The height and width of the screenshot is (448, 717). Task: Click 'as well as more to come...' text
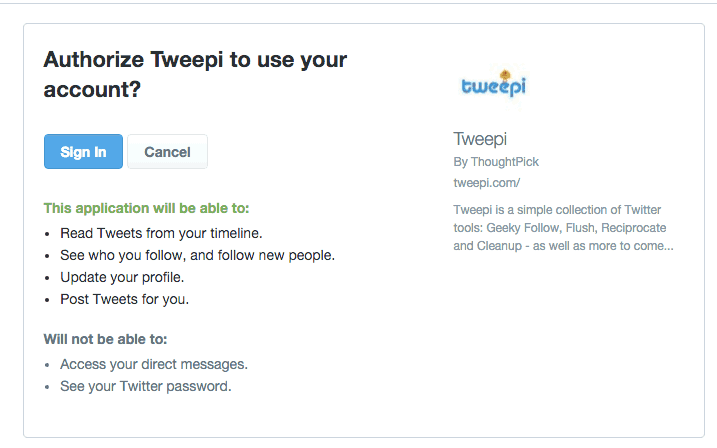[603, 246]
